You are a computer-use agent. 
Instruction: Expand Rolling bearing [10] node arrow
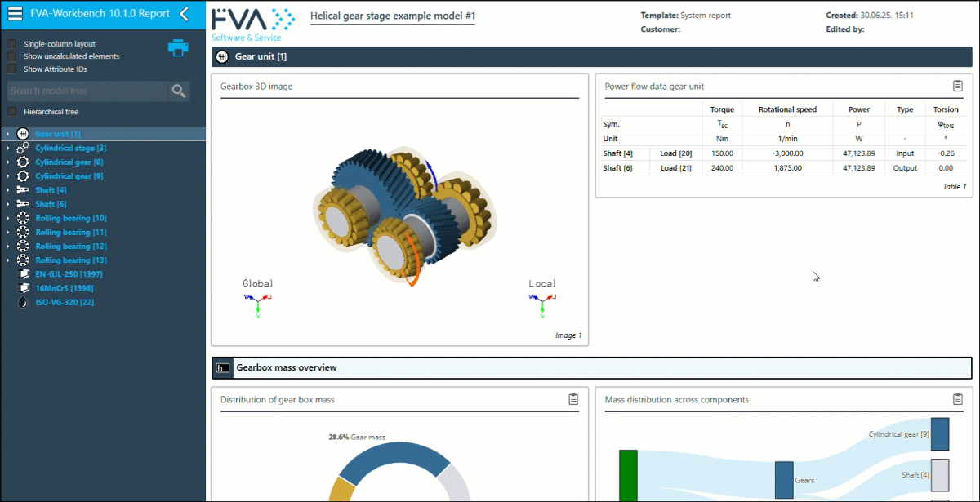coord(7,219)
